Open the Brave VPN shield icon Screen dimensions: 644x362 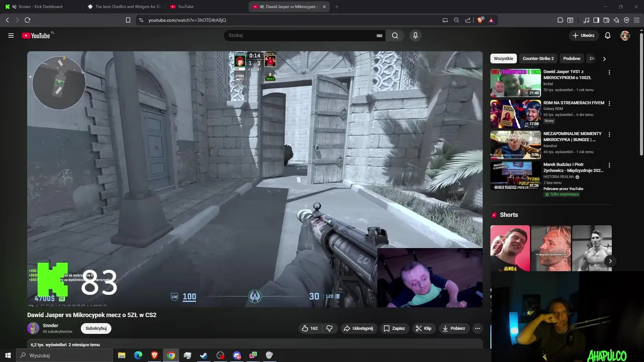[626, 20]
